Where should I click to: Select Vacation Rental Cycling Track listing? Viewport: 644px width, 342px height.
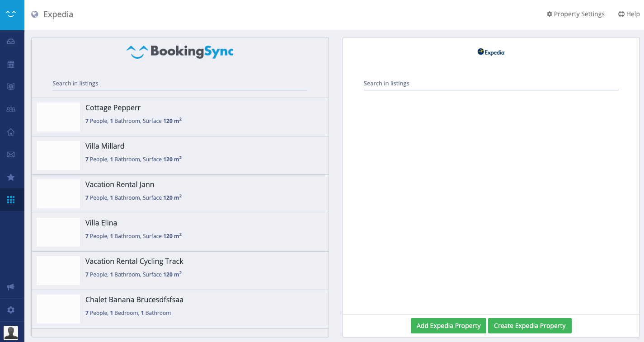click(x=180, y=271)
